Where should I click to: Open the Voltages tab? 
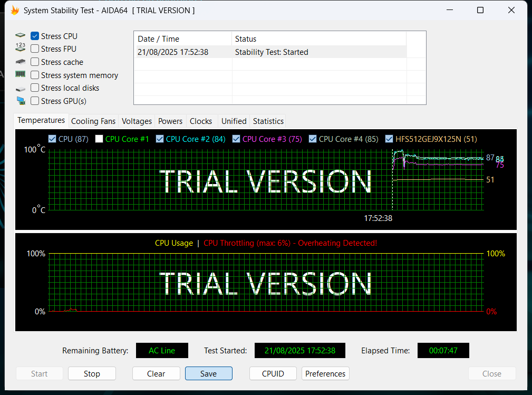pos(137,121)
